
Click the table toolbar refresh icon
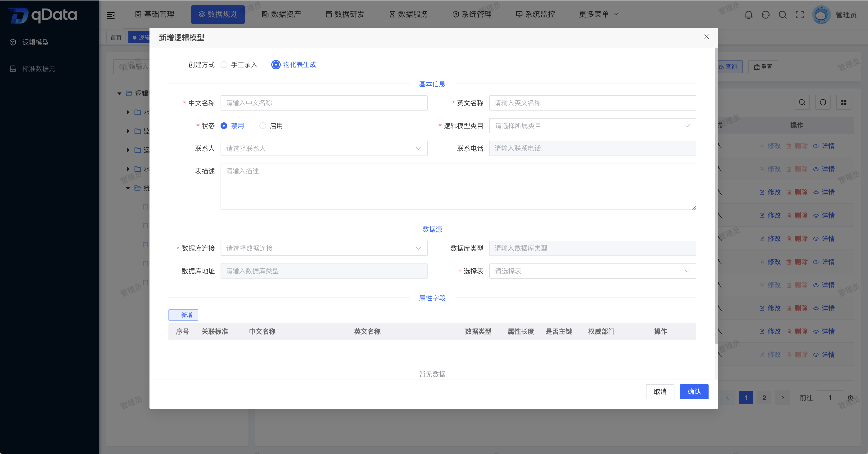click(823, 102)
